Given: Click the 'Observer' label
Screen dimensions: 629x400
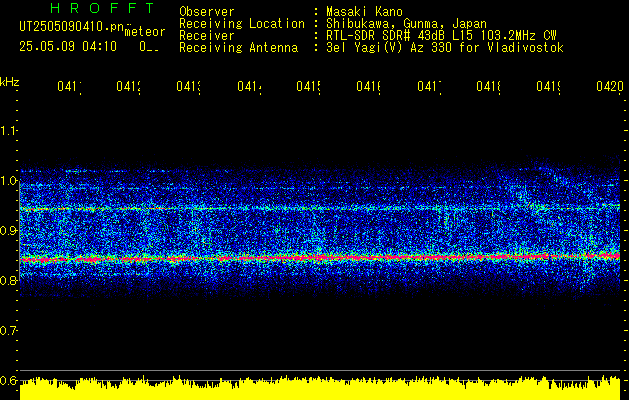Looking at the screenshot, I should pos(207,12).
